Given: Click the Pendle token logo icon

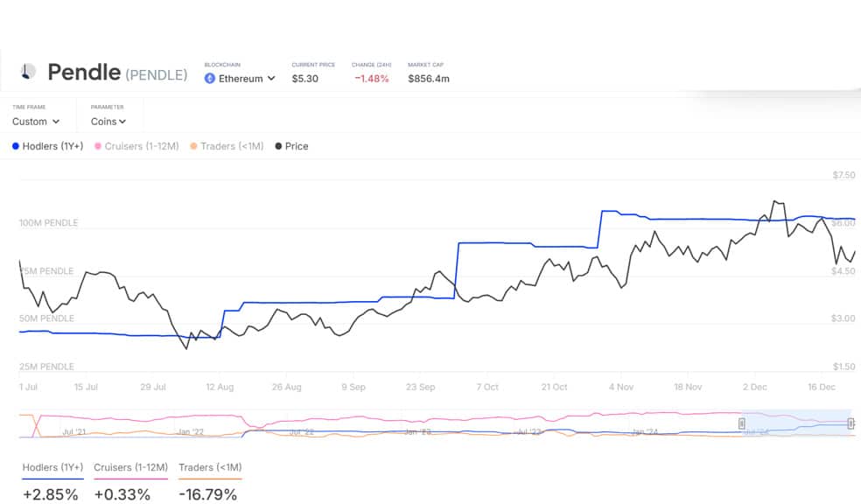Looking at the screenshot, I should (x=28, y=72).
